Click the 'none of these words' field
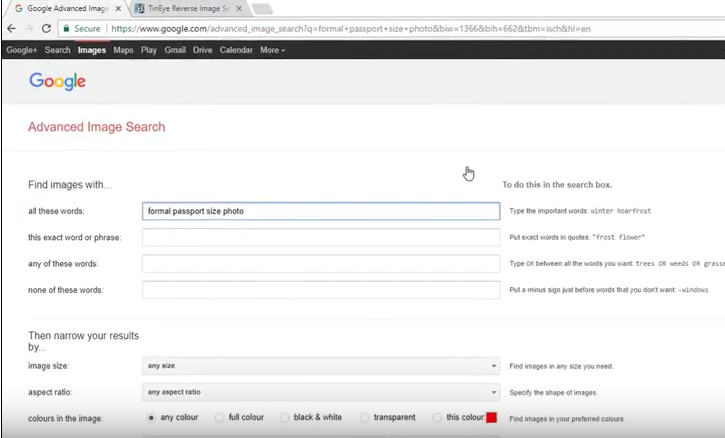 tap(321, 290)
